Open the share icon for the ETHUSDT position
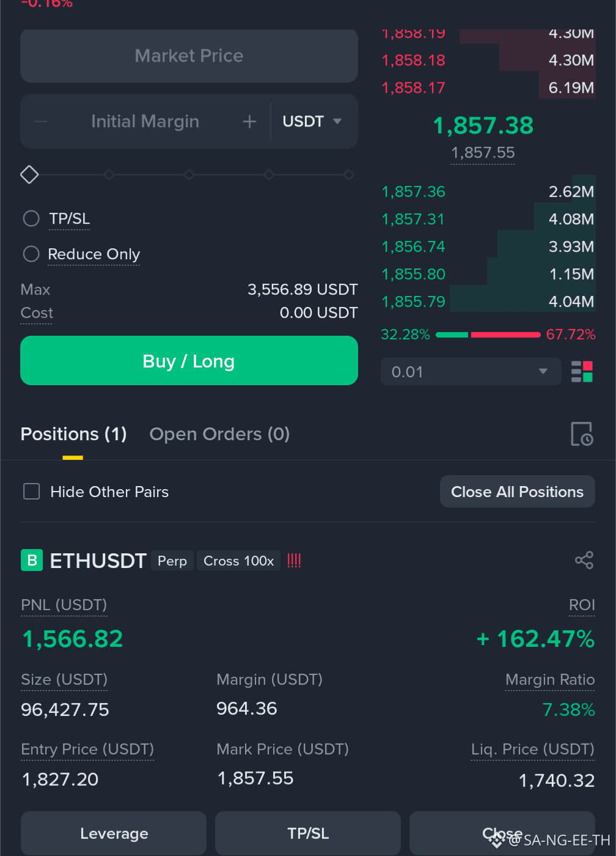The height and width of the screenshot is (856, 616). pyautogui.click(x=584, y=560)
